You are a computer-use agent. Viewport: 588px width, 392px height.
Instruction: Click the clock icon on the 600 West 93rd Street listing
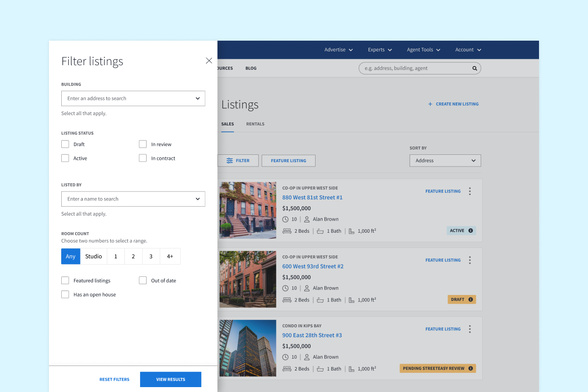point(285,288)
